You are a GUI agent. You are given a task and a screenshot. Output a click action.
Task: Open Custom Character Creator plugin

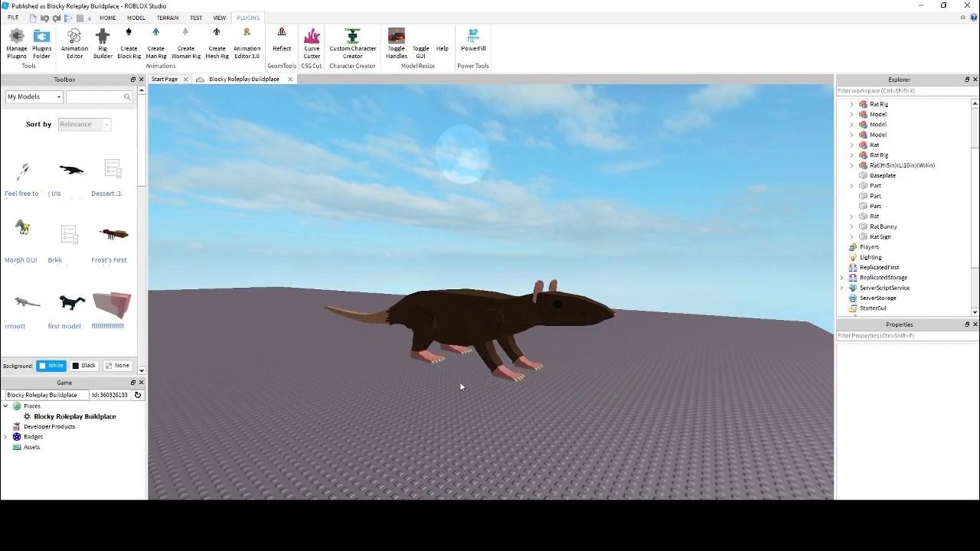pyautogui.click(x=353, y=44)
